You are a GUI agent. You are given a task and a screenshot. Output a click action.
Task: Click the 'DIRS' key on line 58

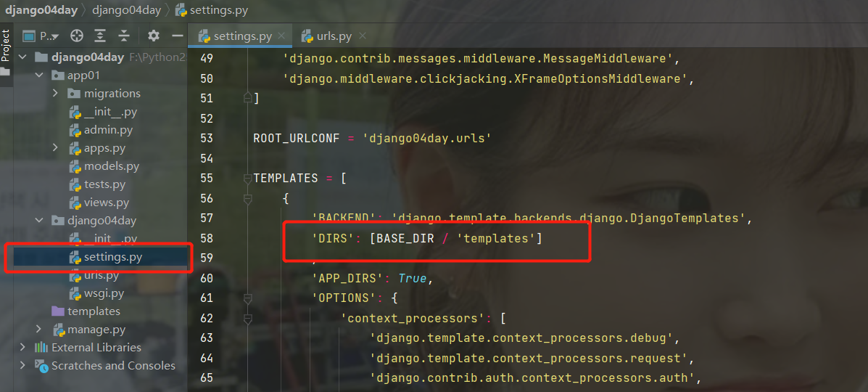click(x=333, y=238)
